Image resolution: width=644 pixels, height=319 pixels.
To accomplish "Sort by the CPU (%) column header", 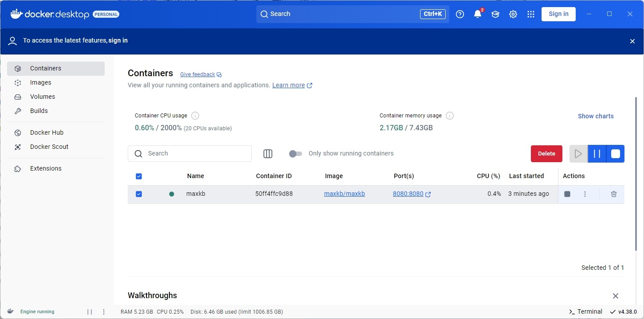I will click(488, 176).
